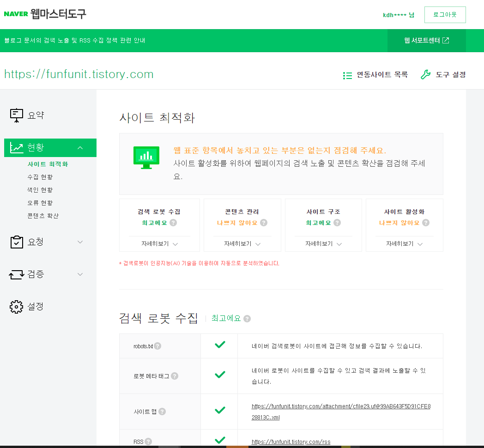Click the 현황 chart icon in sidebar

pyautogui.click(x=17, y=148)
